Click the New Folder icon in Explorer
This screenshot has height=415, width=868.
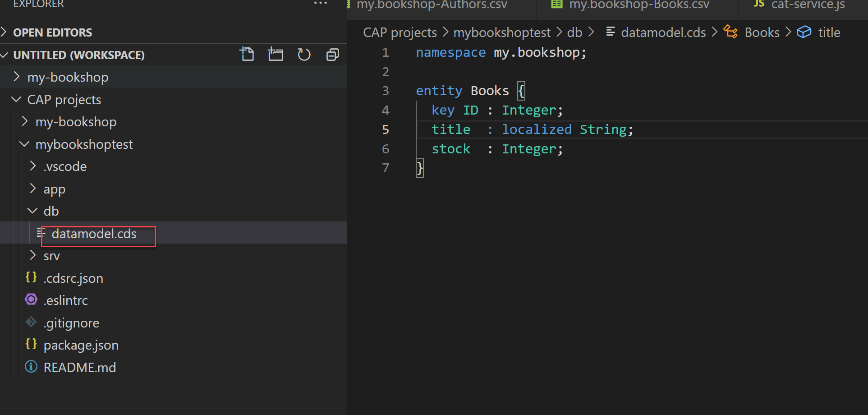point(276,55)
